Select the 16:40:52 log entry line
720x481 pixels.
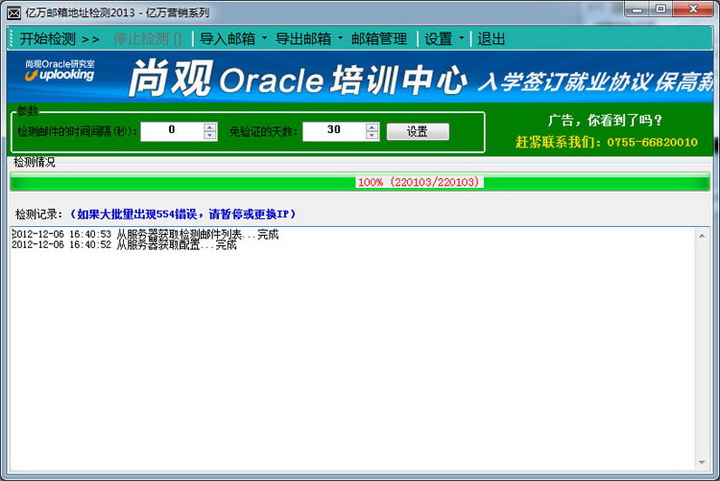tap(124, 245)
